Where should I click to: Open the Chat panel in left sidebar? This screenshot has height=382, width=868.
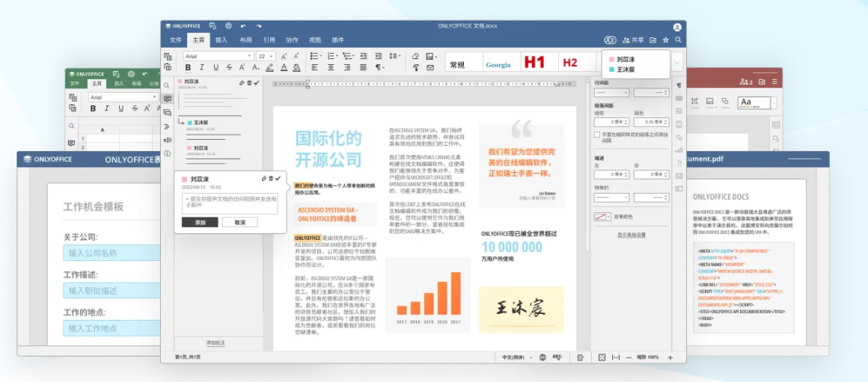coord(167,112)
